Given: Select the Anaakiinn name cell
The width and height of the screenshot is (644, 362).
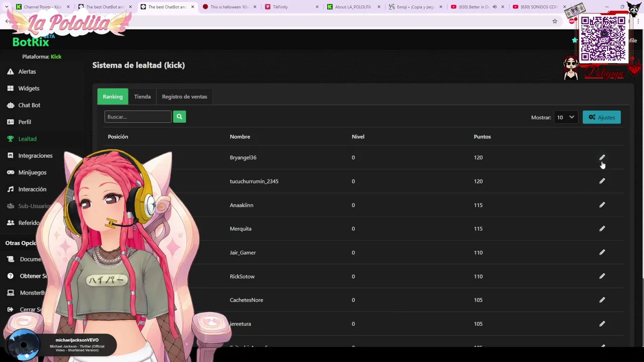Looking at the screenshot, I should 242,205.
